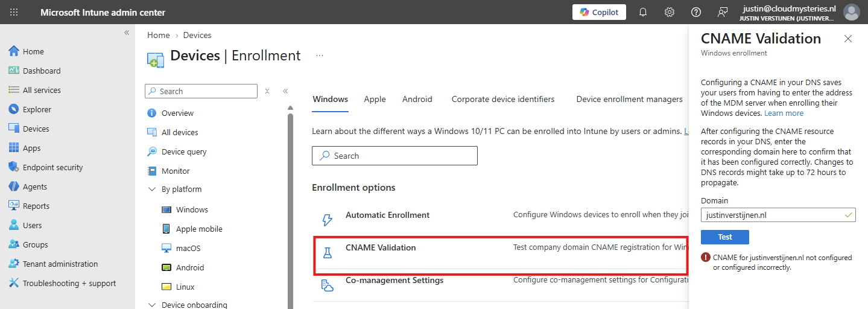Open Dashboard from the sidebar
868x309 pixels.
(x=42, y=71)
